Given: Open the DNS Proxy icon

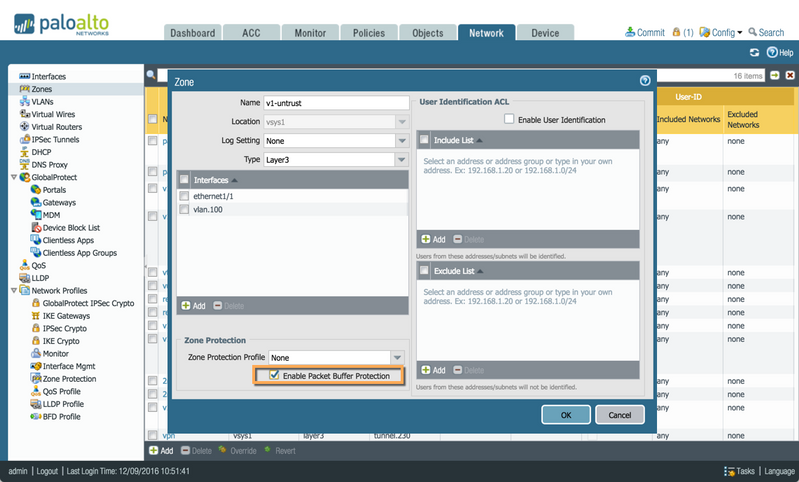Looking at the screenshot, I should click(24, 164).
